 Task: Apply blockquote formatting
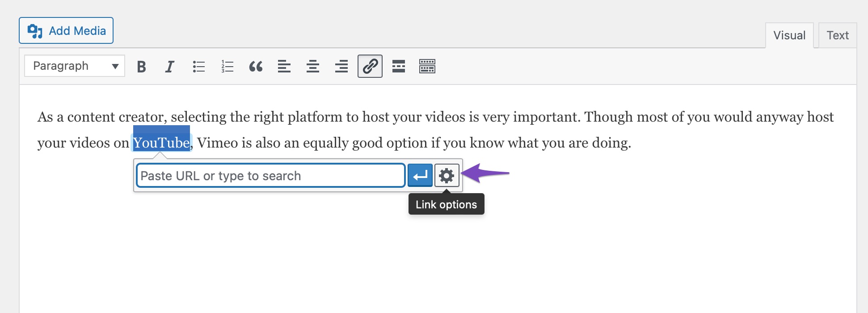256,67
